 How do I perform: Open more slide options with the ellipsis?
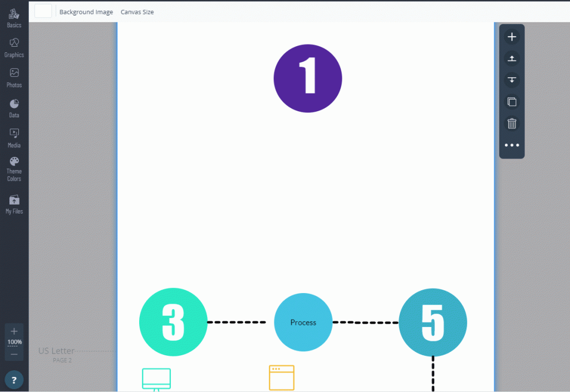(x=512, y=145)
